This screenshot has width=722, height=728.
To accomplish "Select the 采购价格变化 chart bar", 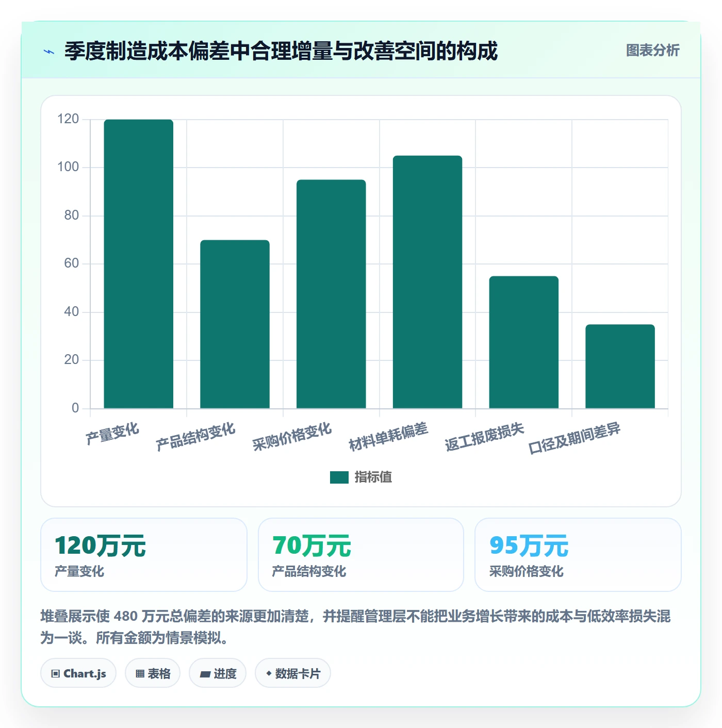I will point(331,294).
